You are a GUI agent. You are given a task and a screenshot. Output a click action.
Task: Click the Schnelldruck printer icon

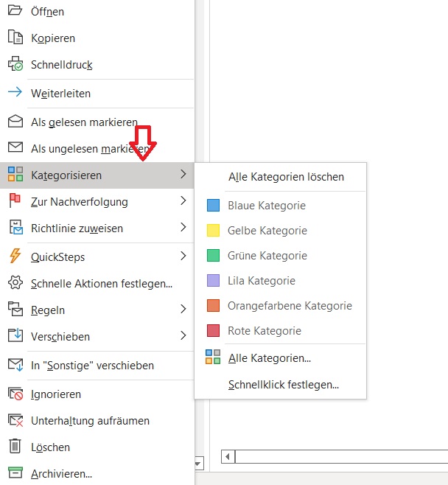[15, 63]
